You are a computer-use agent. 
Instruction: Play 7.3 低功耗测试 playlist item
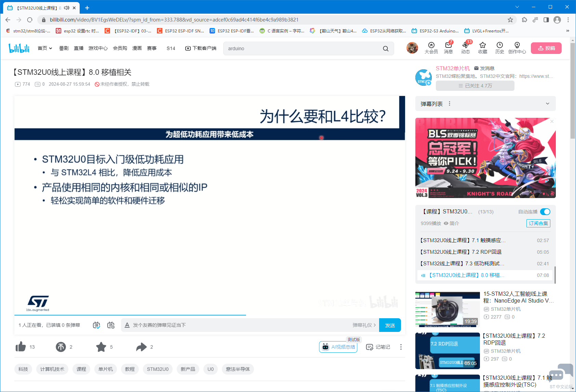click(x=484, y=264)
